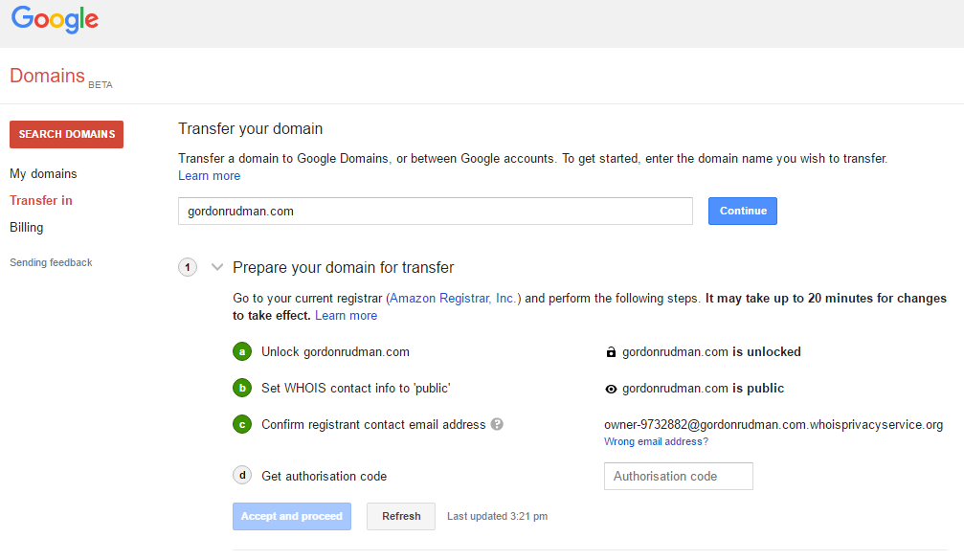Click green step b badge
Screen dimensions: 964x560
click(242, 388)
